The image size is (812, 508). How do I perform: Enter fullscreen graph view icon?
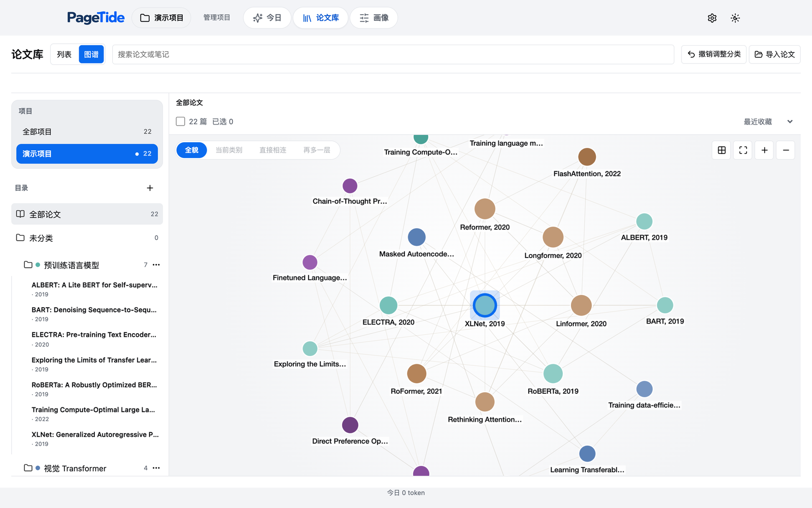(x=743, y=150)
